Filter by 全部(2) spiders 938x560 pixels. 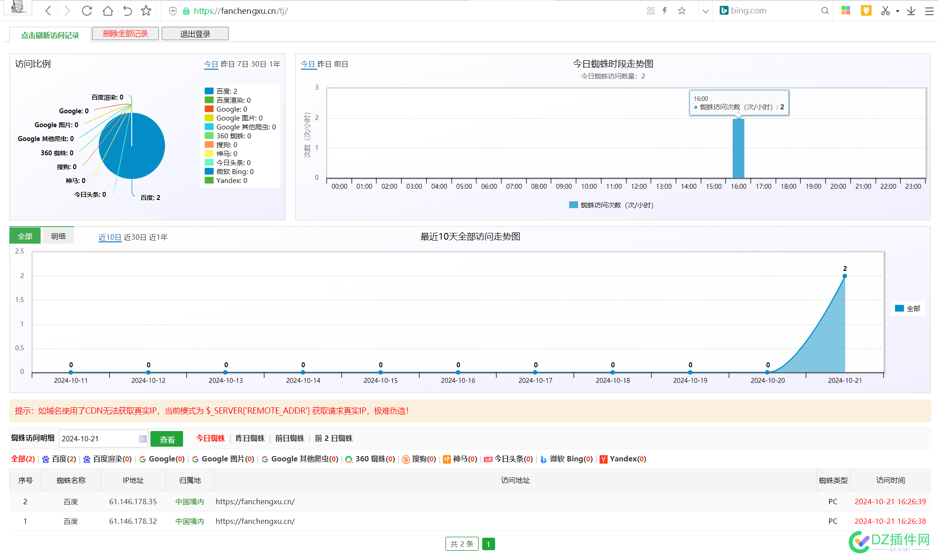23,459
